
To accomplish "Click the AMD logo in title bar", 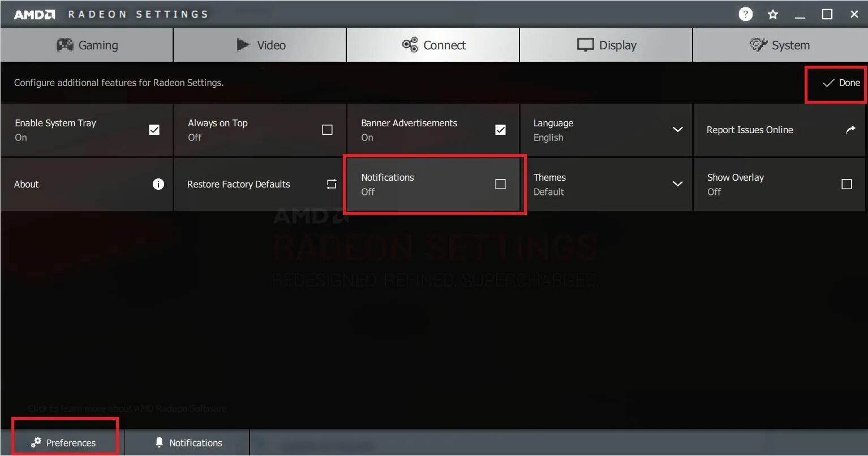I will pyautogui.click(x=35, y=14).
